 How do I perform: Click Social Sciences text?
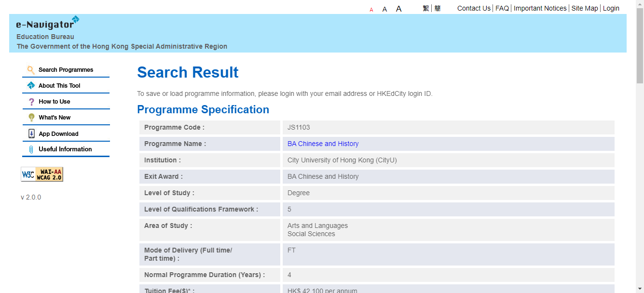point(311,234)
